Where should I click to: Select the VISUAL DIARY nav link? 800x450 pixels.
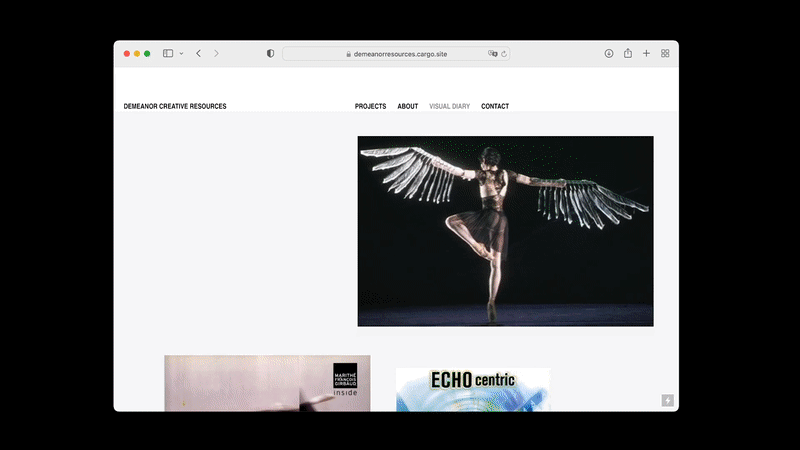(449, 106)
